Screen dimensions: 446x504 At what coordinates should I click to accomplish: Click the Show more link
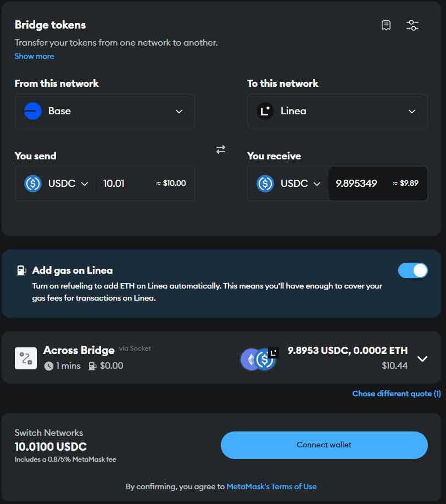click(34, 56)
